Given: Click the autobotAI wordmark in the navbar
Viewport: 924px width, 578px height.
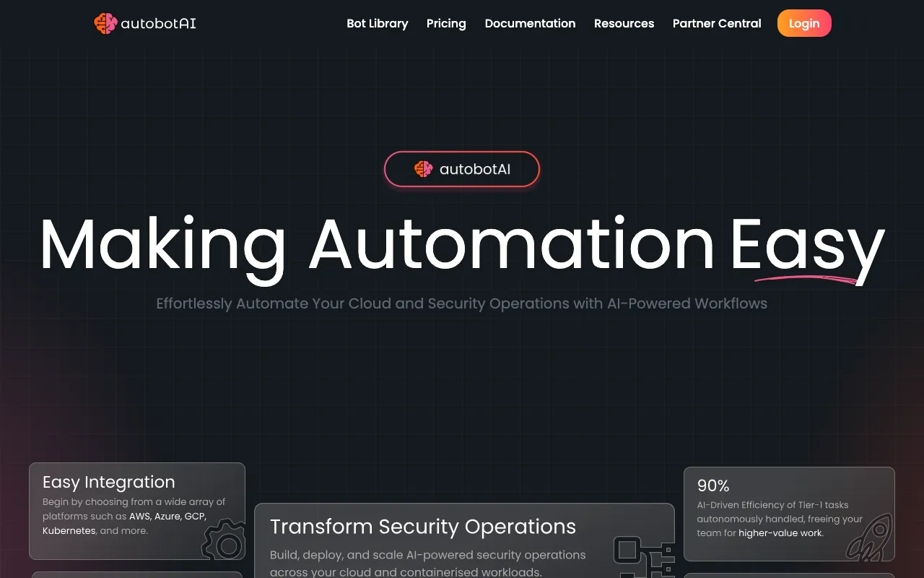Looking at the screenshot, I should (158, 23).
